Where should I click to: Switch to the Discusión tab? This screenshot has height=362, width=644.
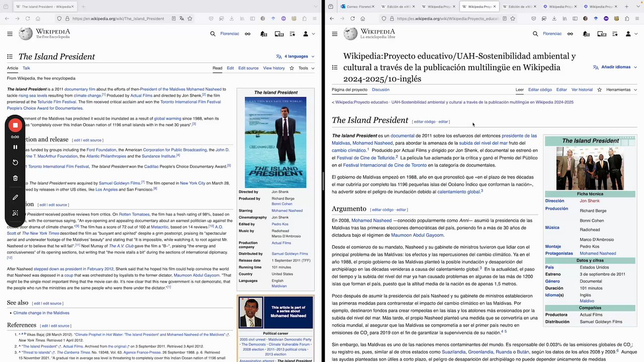tap(380, 89)
